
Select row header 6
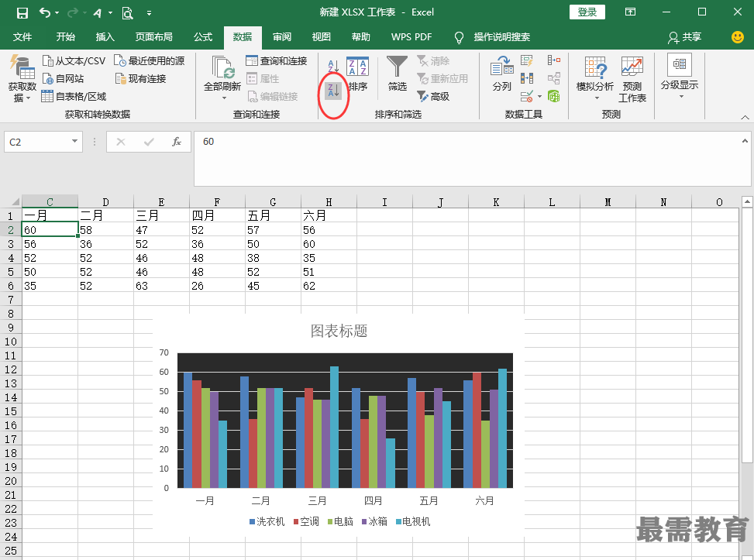11,286
